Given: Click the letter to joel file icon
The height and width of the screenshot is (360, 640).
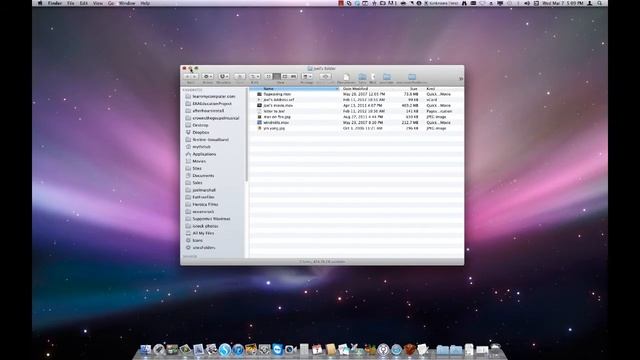Looking at the screenshot, I should click(x=259, y=111).
